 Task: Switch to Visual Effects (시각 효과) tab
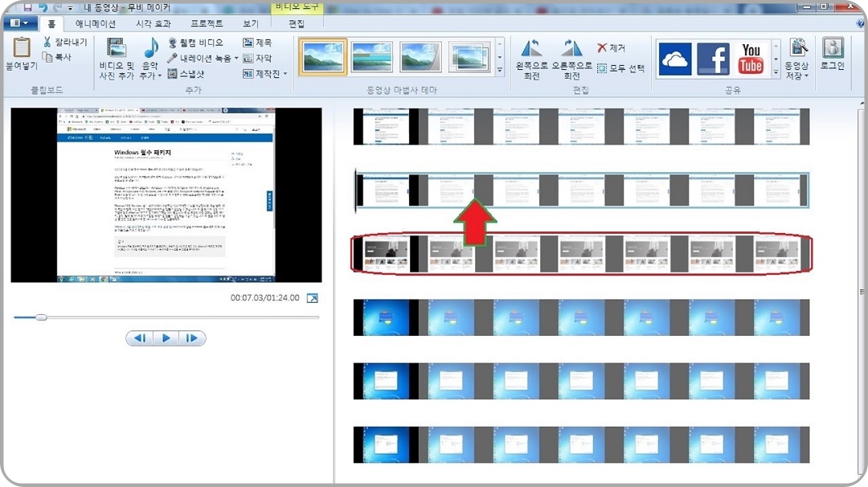click(154, 23)
